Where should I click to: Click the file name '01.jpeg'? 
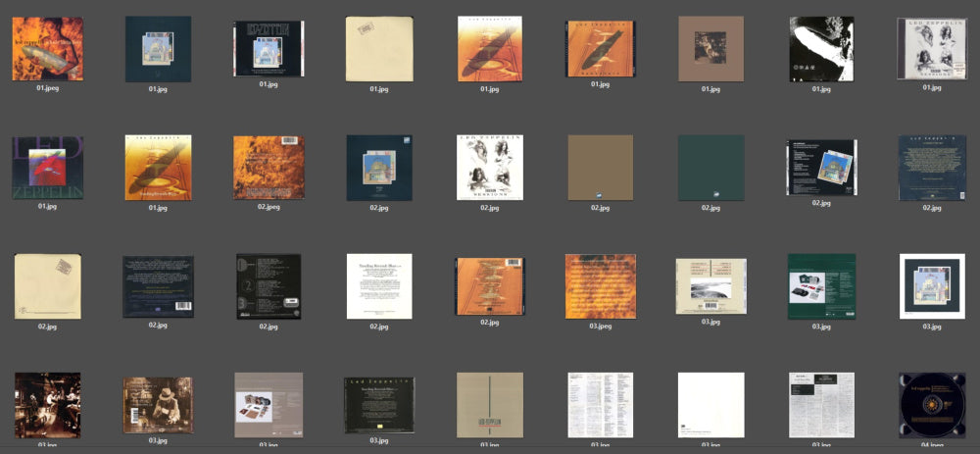coord(47,88)
